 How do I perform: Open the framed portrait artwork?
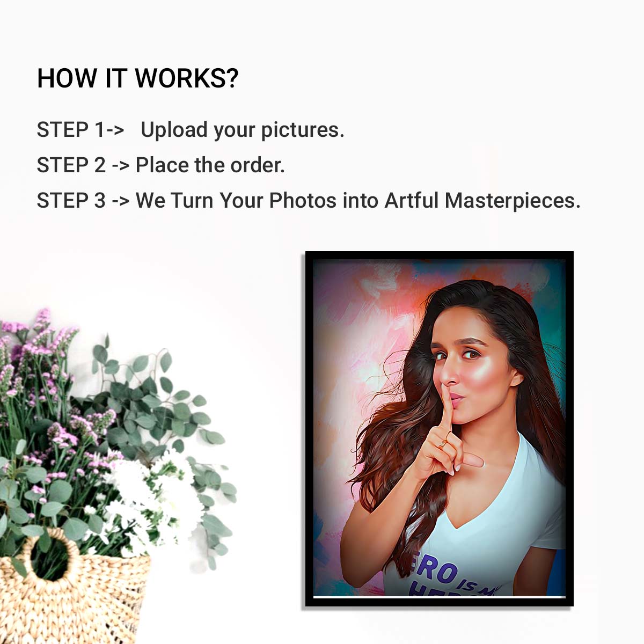pyautogui.click(x=439, y=429)
